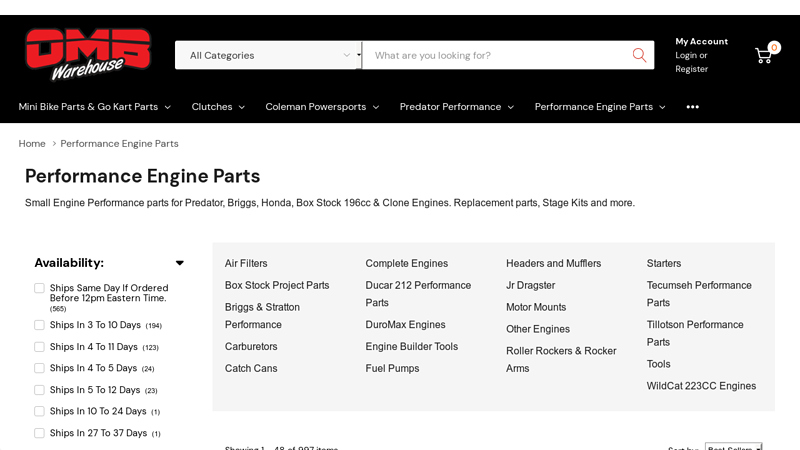Open DuroMax Engines category
Screen dimensions: 800x450
405,324
